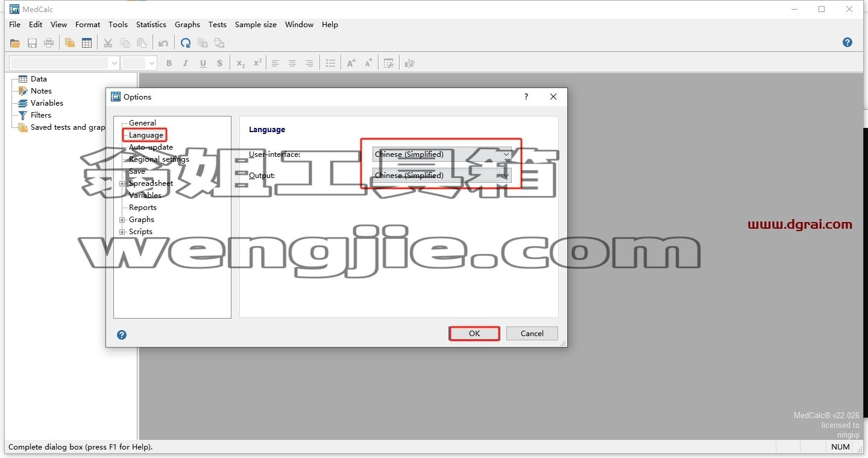Viewport: 868px width, 458px height.
Task: Open the Output language dropdown
Action: pyautogui.click(x=442, y=176)
